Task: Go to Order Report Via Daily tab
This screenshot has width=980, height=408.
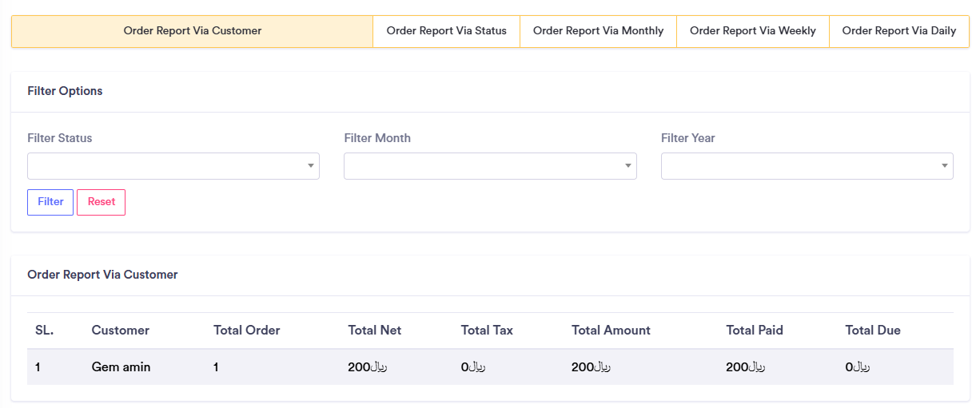Action: click(898, 31)
